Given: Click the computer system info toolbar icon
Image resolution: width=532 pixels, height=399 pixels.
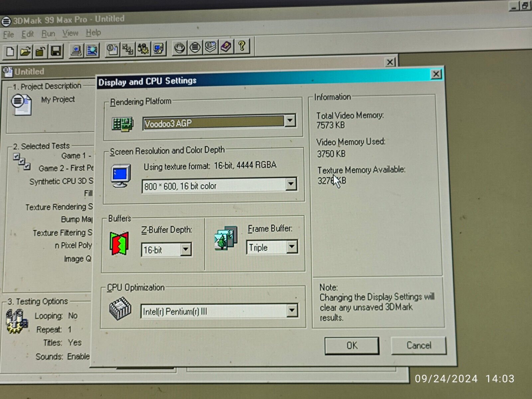Looking at the screenshot, I should pyautogui.click(x=76, y=51).
